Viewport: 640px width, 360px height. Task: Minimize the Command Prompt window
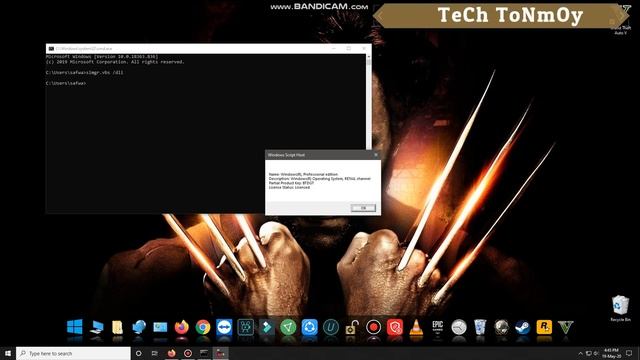334,49
